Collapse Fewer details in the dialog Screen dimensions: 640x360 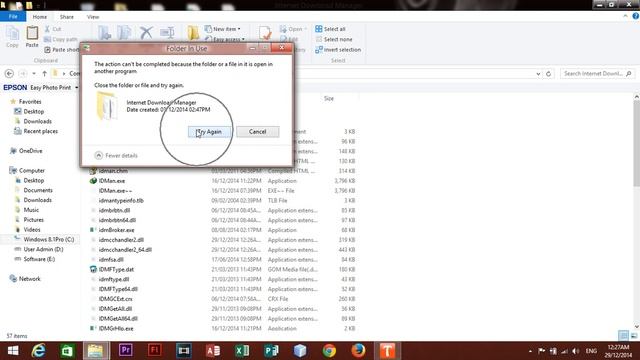(x=116, y=156)
